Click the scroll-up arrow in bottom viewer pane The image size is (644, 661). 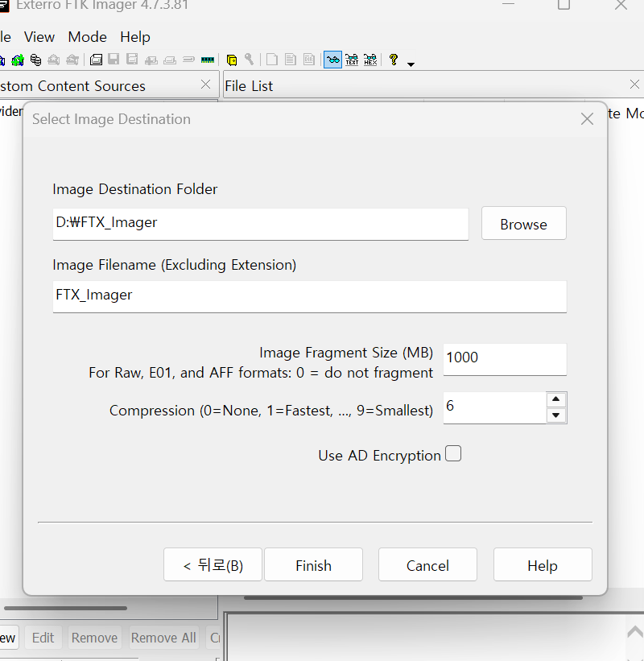636,632
